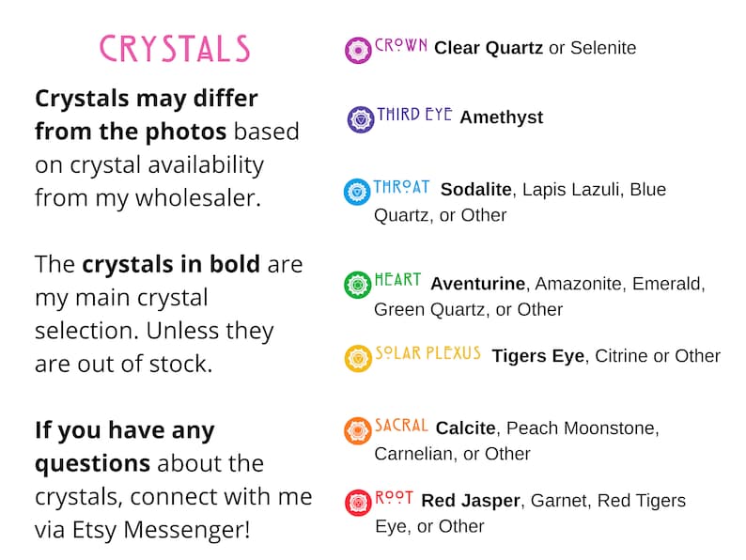The width and height of the screenshot is (746, 560).
Task: Click the bold Tigers Eye text
Action: click(538, 356)
